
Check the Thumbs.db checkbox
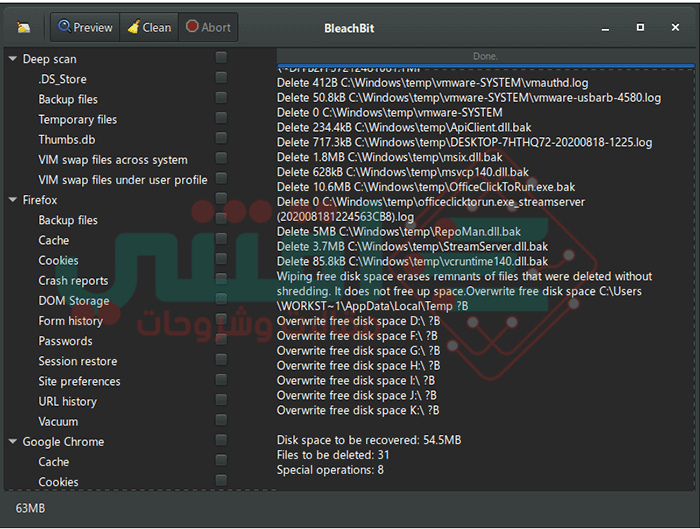coord(221,137)
